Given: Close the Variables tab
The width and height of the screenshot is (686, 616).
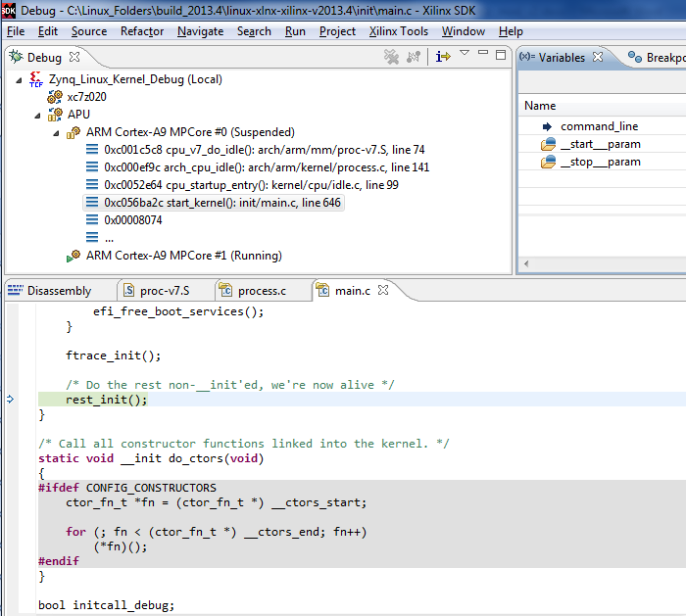Looking at the screenshot, I should [598, 57].
